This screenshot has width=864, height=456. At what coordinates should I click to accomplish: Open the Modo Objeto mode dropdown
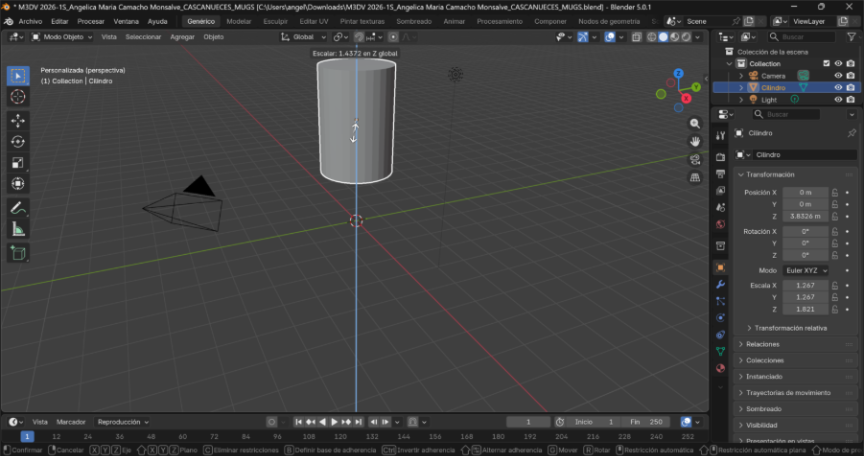click(62, 37)
